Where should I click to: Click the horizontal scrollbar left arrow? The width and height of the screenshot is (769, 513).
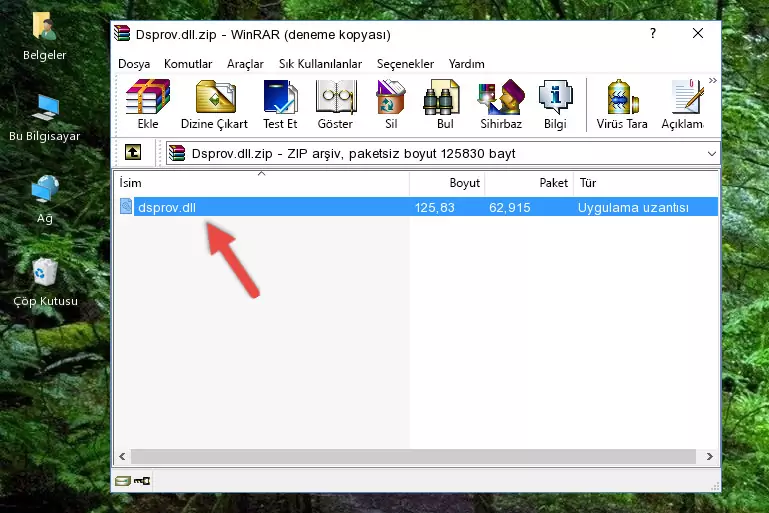tap(123, 457)
